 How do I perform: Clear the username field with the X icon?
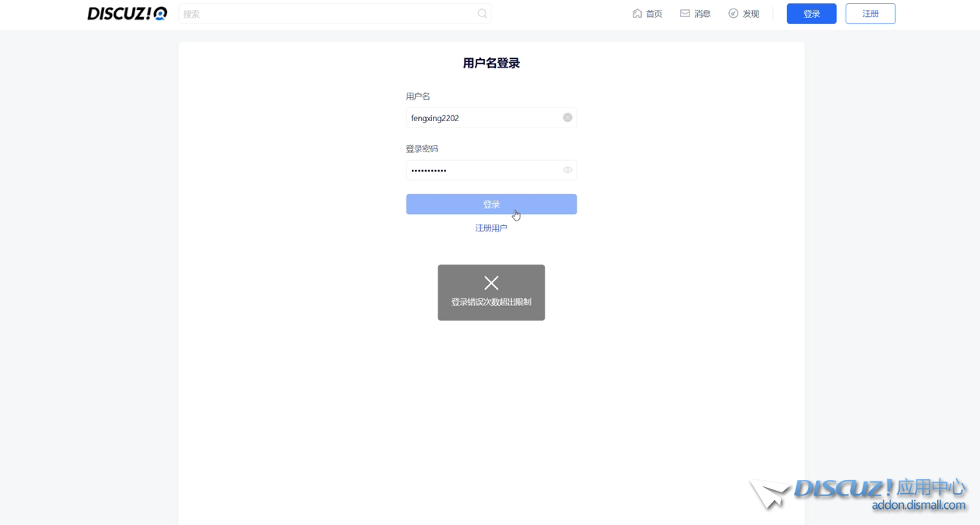[x=567, y=117]
